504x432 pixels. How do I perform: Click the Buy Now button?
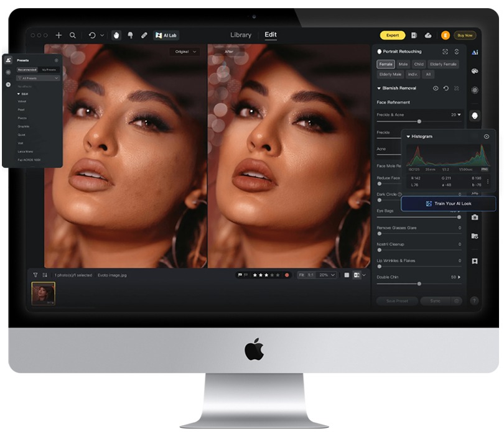click(x=465, y=35)
